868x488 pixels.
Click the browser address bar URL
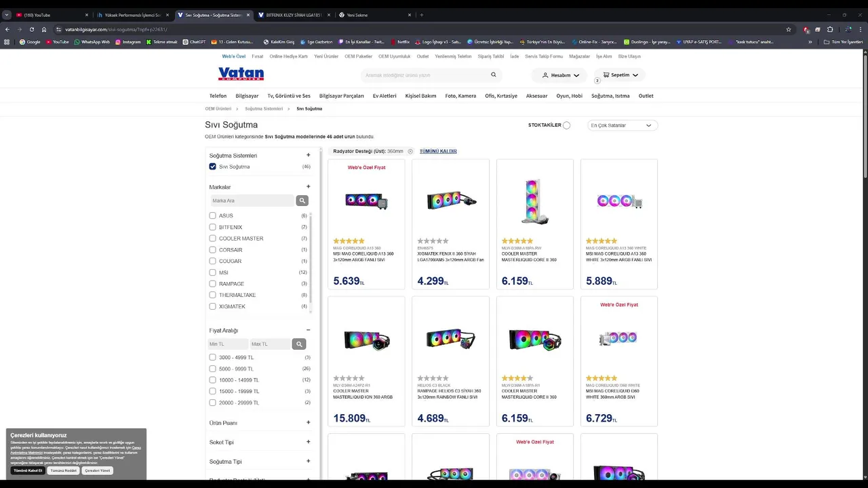click(x=116, y=29)
